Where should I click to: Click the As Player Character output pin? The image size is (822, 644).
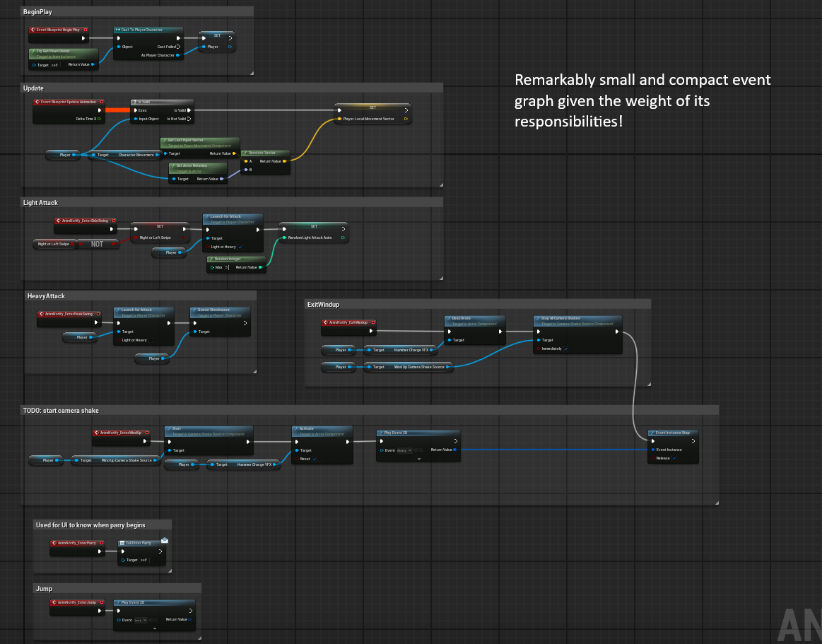coord(177,55)
